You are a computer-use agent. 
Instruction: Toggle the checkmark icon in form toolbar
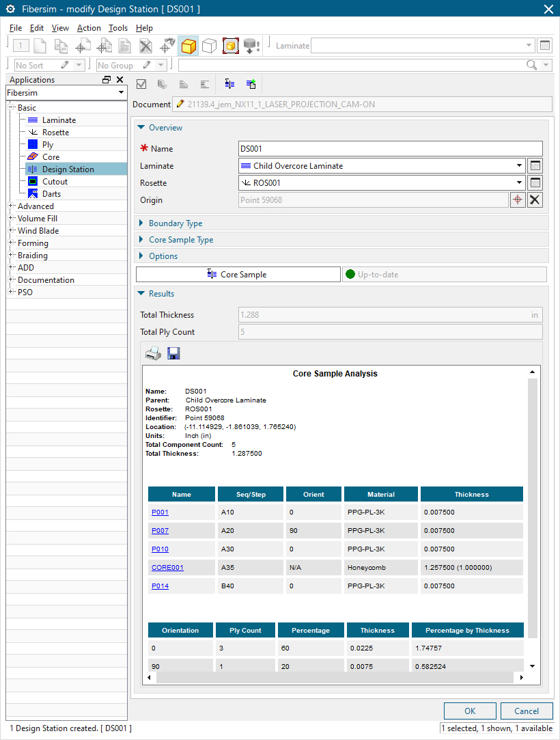[x=142, y=84]
